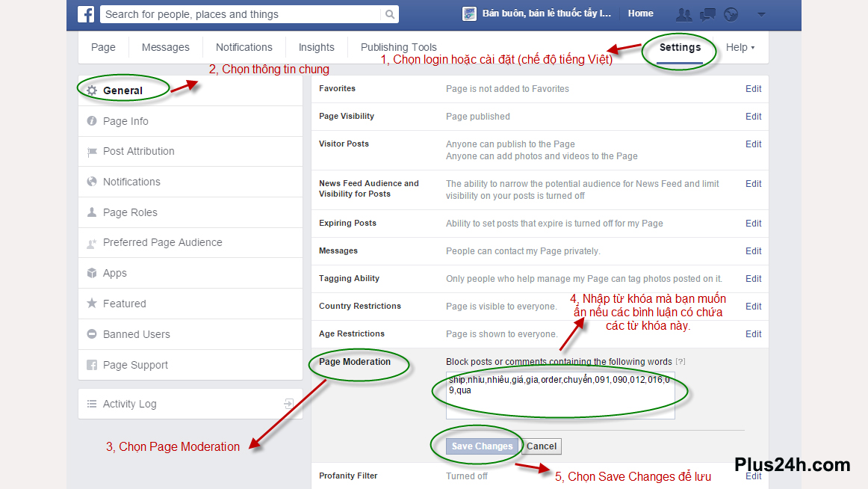The width and height of the screenshot is (868, 489).
Task: Click the Banned Users icon
Action: 92,334
